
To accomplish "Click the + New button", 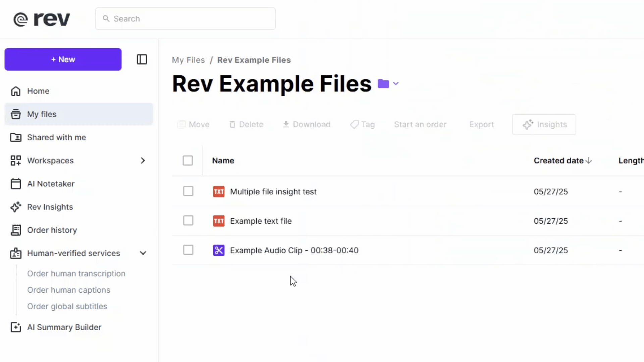I will point(63,59).
